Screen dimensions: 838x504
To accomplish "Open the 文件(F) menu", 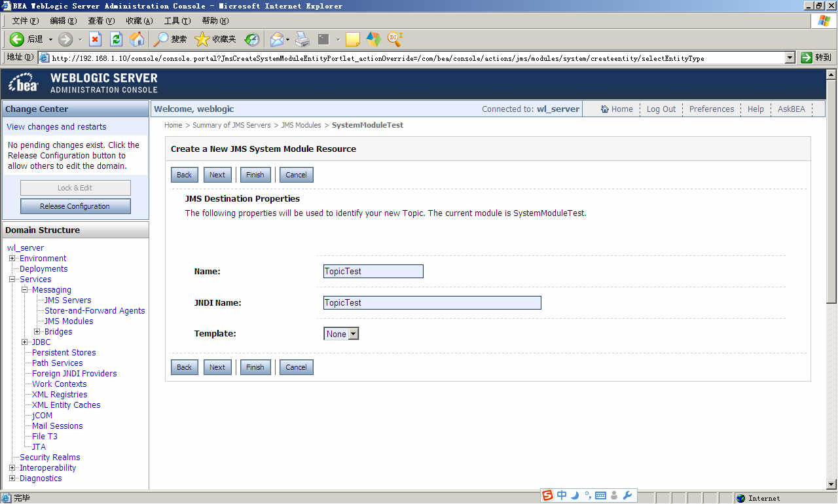I will click(24, 21).
